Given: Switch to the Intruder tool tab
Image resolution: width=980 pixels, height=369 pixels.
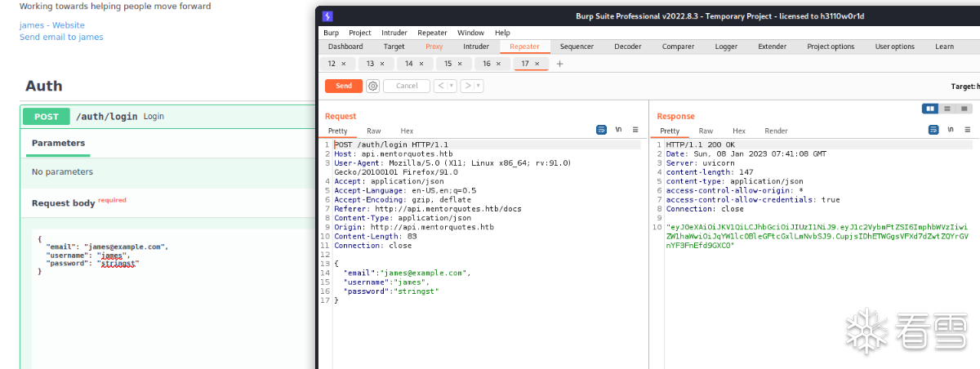Looking at the screenshot, I should (476, 47).
